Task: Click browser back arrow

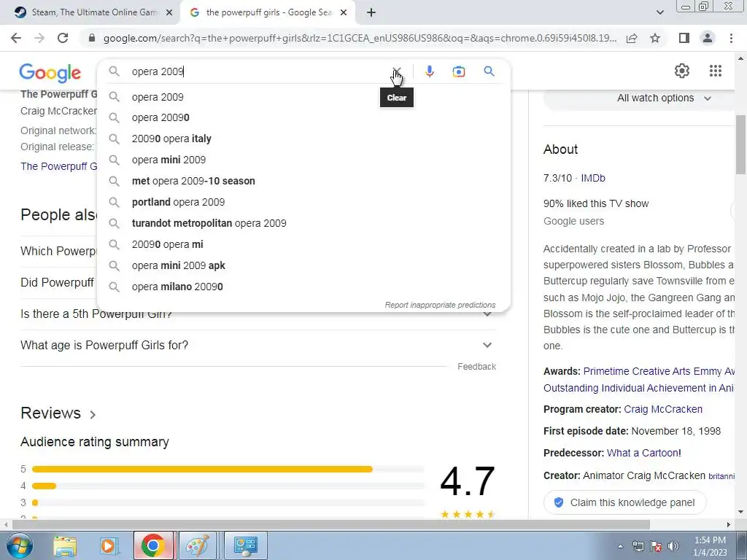Action: click(16, 38)
